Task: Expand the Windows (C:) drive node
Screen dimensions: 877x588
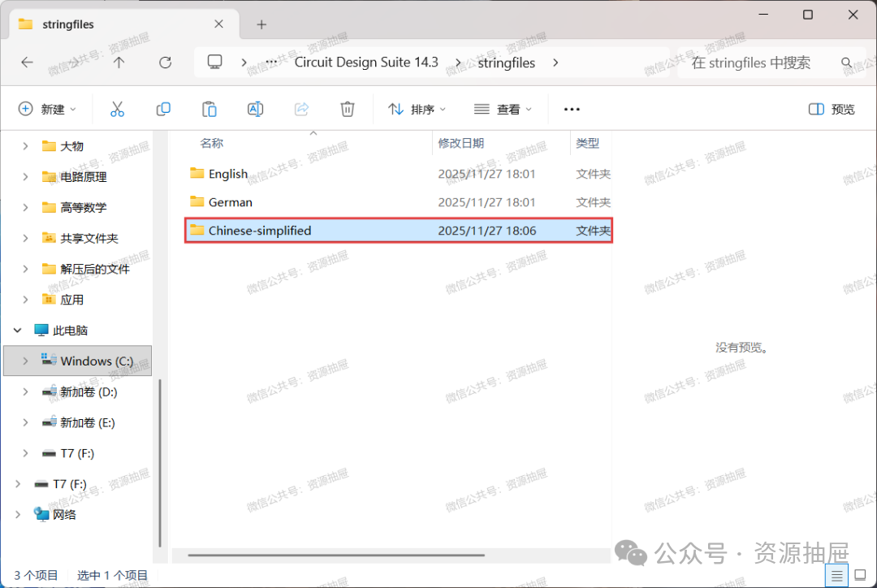Action: pos(25,361)
